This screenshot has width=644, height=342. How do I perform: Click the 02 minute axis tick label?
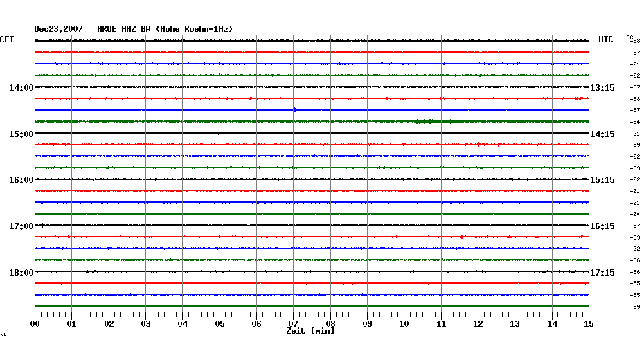pos(109,323)
